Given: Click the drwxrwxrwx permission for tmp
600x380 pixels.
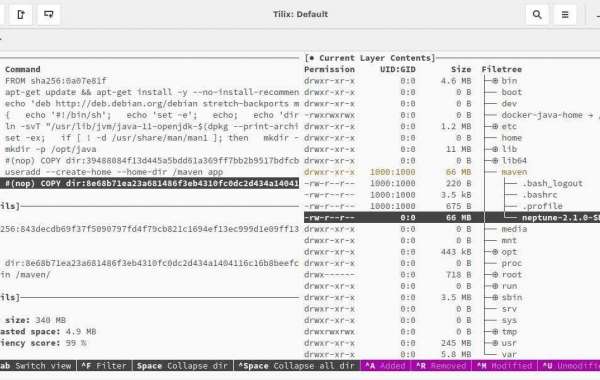Looking at the screenshot, I should (x=329, y=331).
